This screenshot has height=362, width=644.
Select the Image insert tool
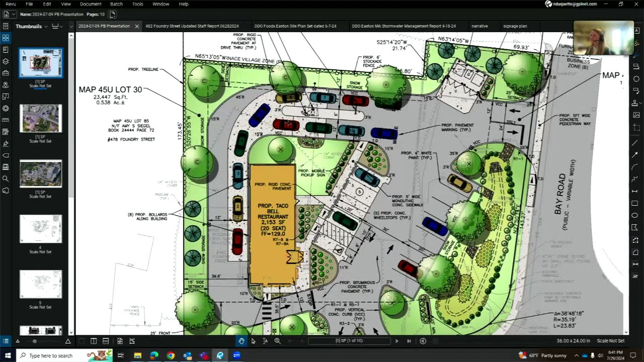[x=636, y=115]
